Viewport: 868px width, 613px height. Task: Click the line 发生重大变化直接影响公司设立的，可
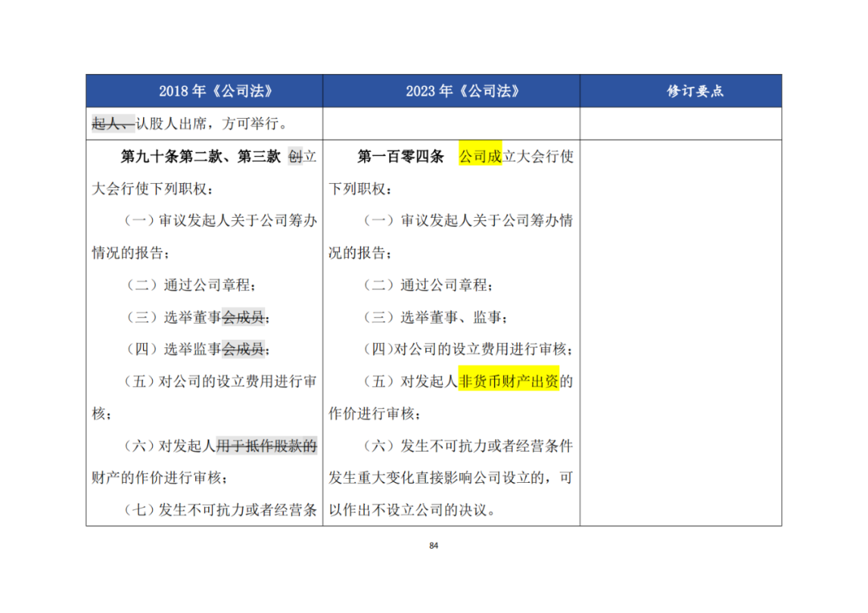pos(451,477)
